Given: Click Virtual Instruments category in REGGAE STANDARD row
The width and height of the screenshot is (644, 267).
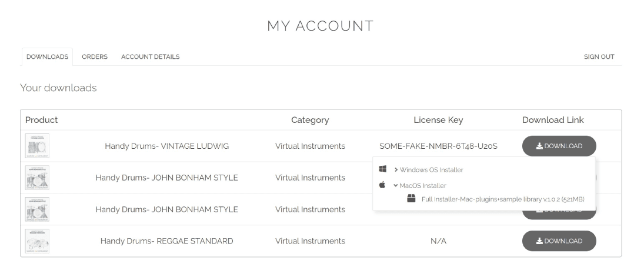Looking at the screenshot, I should (x=310, y=241).
